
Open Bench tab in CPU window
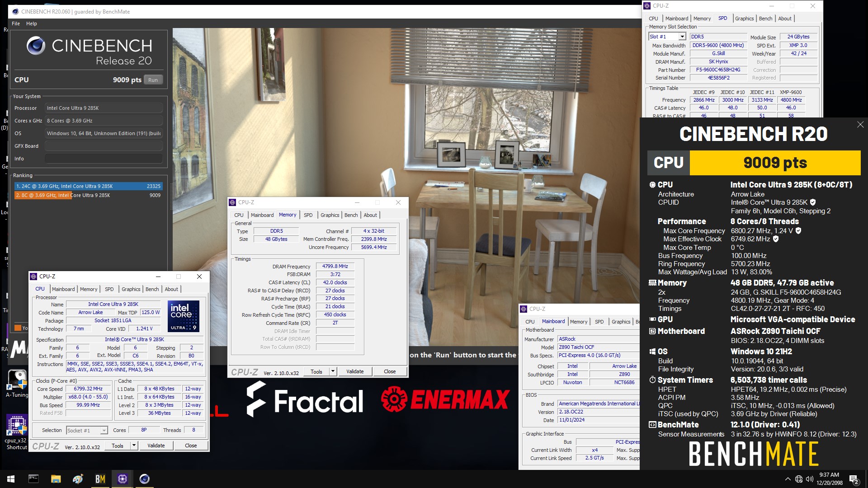coord(152,289)
